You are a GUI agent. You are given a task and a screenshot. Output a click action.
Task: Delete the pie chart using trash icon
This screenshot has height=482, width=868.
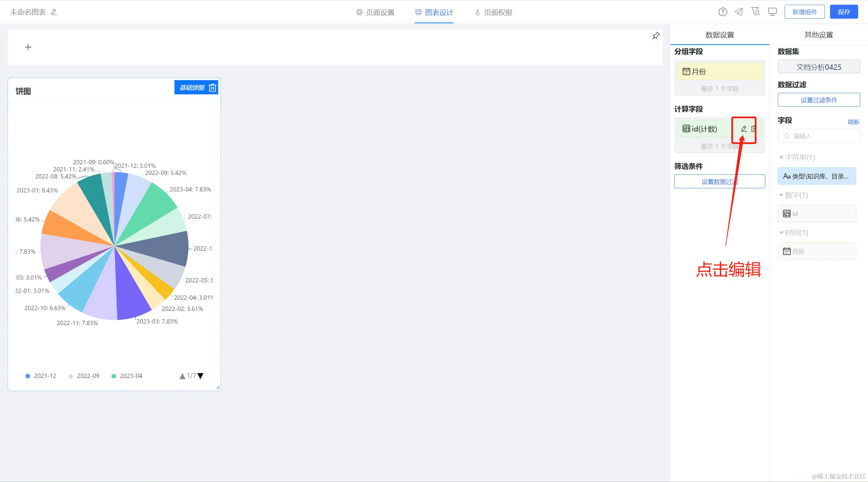pyautogui.click(x=213, y=88)
